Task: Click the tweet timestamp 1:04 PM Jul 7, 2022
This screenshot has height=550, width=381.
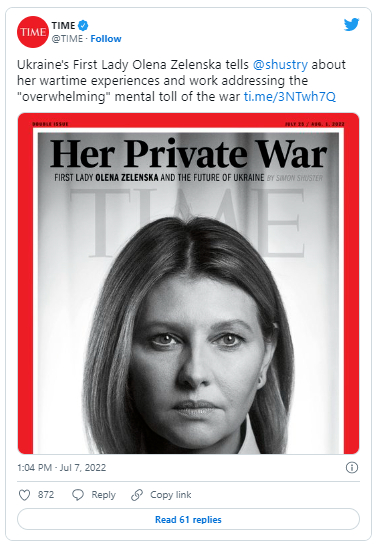Action: pyautogui.click(x=62, y=468)
